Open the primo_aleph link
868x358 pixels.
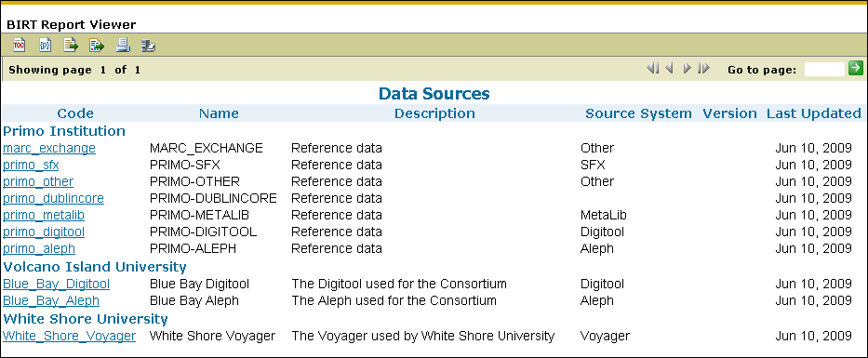click(x=39, y=248)
